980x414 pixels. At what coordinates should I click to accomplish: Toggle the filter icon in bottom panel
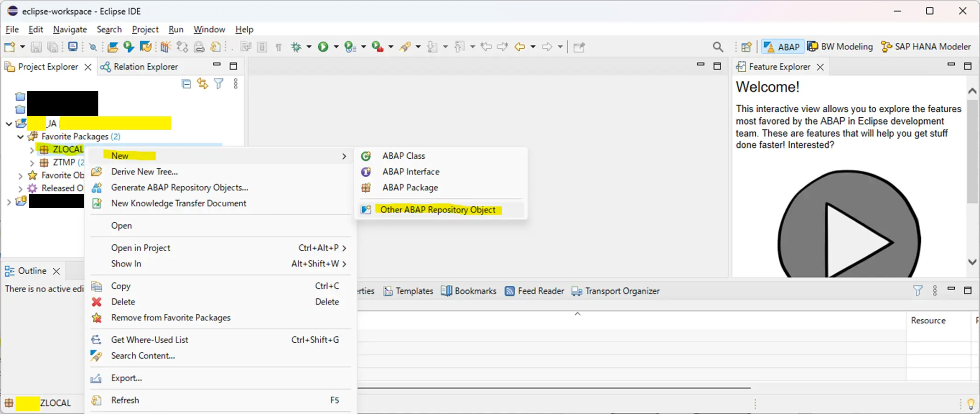coord(918,291)
